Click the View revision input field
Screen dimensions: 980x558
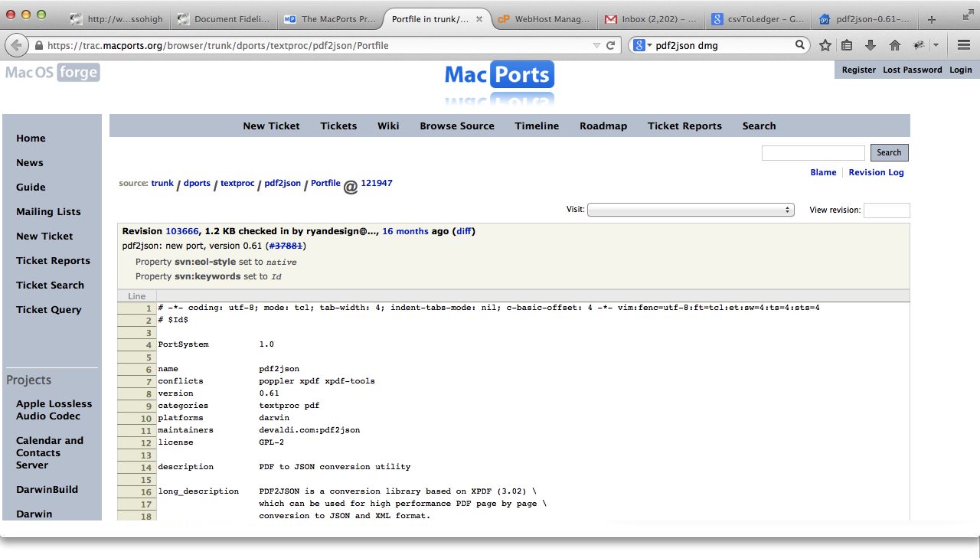click(x=887, y=210)
